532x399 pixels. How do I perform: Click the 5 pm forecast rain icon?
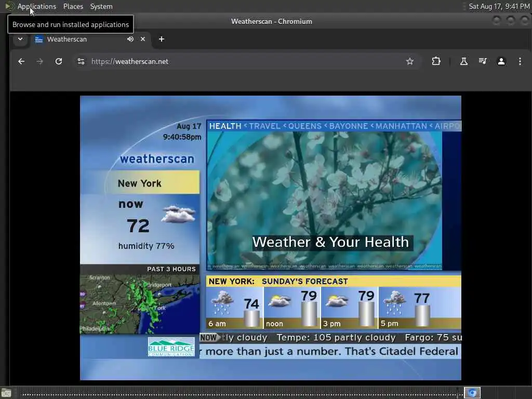click(x=395, y=302)
